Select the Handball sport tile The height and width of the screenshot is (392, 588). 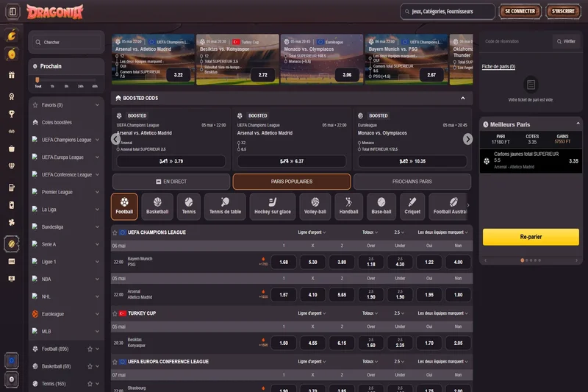[x=348, y=207]
